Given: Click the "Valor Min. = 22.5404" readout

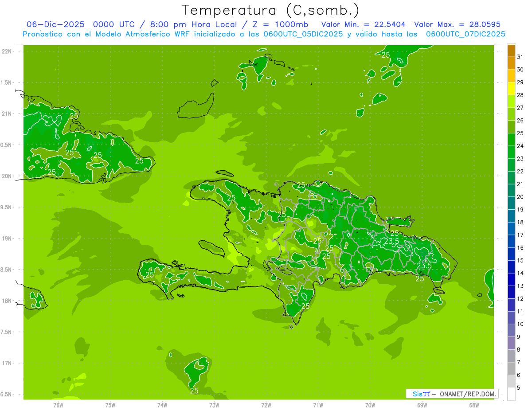Looking at the screenshot, I should 364,24.
